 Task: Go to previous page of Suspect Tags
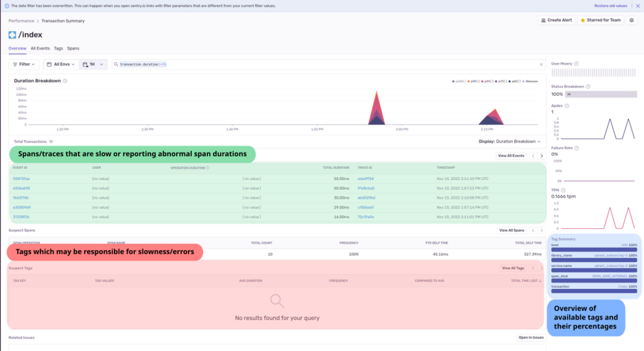pos(533,268)
